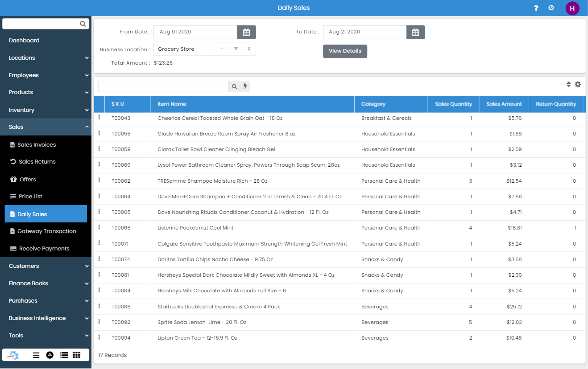Open the clock history icon in header
The width and height of the screenshot is (588, 369).
point(551,8)
